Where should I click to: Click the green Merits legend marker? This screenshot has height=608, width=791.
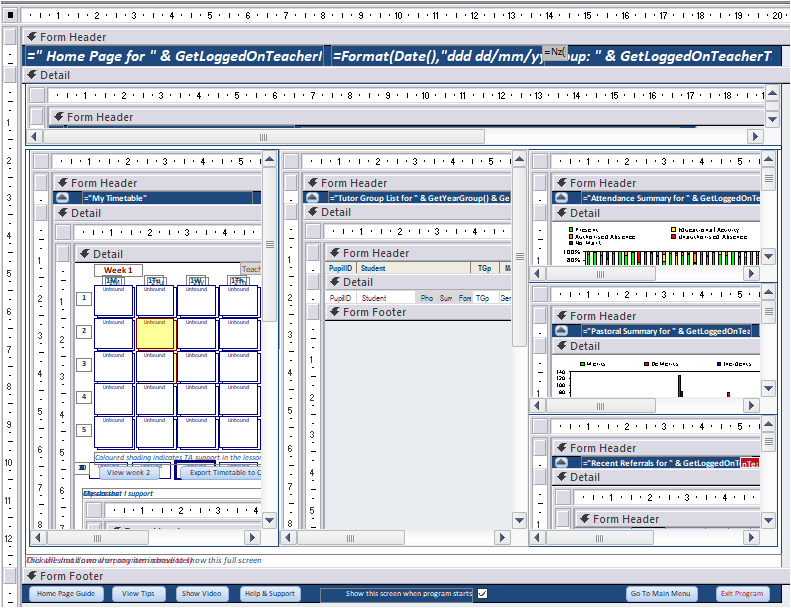tap(583, 364)
